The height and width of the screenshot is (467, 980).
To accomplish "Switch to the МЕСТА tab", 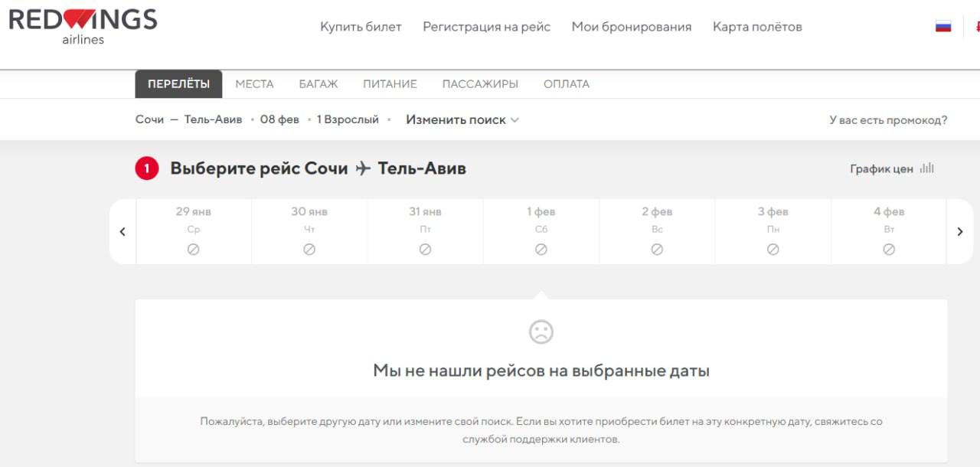I will click(254, 84).
